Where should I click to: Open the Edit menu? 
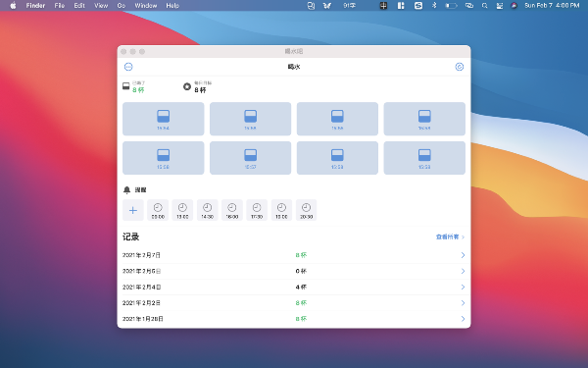(x=79, y=6)
